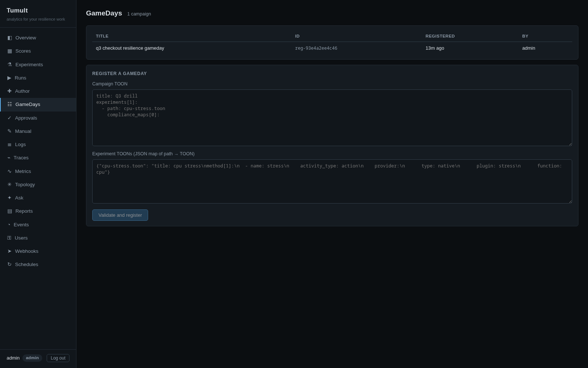The width and height of the screenshot is (588, 368).
Task: Go to Scores in sidebar
Action: coord(38,51)
